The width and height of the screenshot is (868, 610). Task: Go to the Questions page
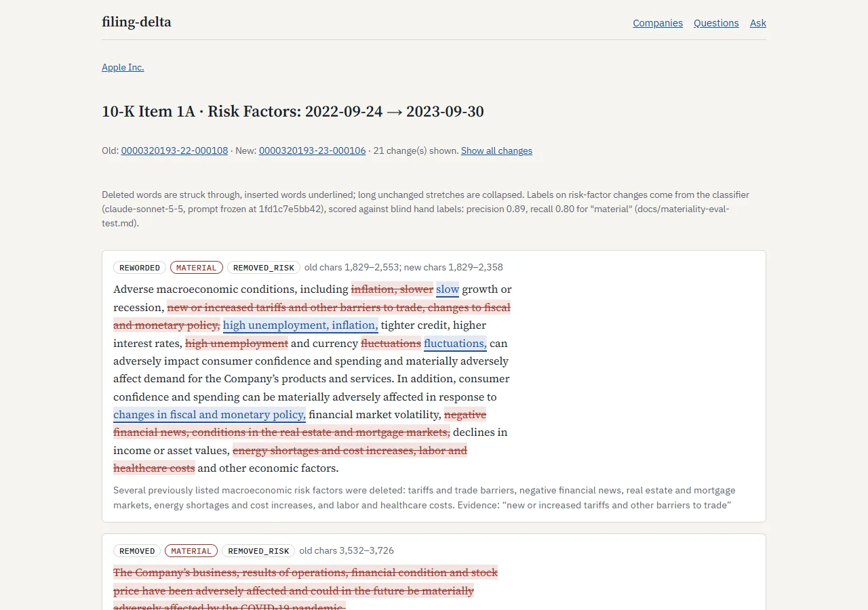[716, 23]
